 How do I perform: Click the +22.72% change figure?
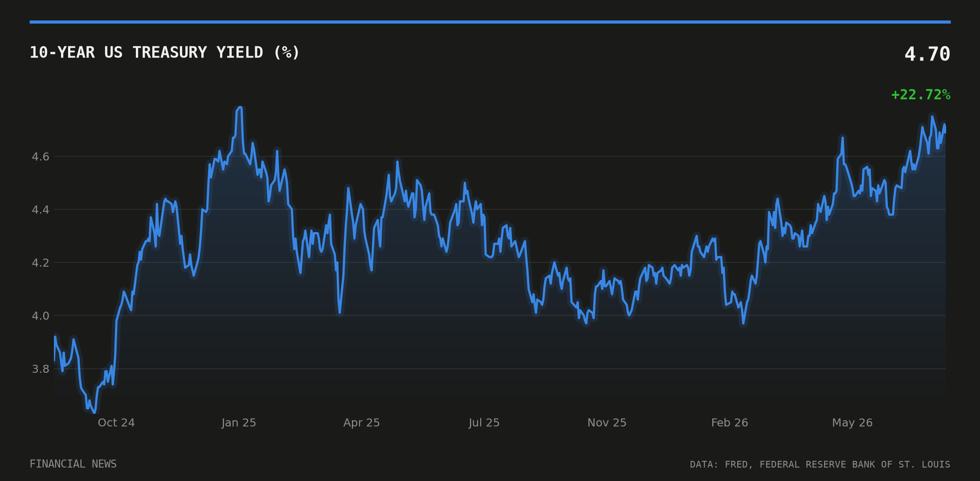(920, 95)
